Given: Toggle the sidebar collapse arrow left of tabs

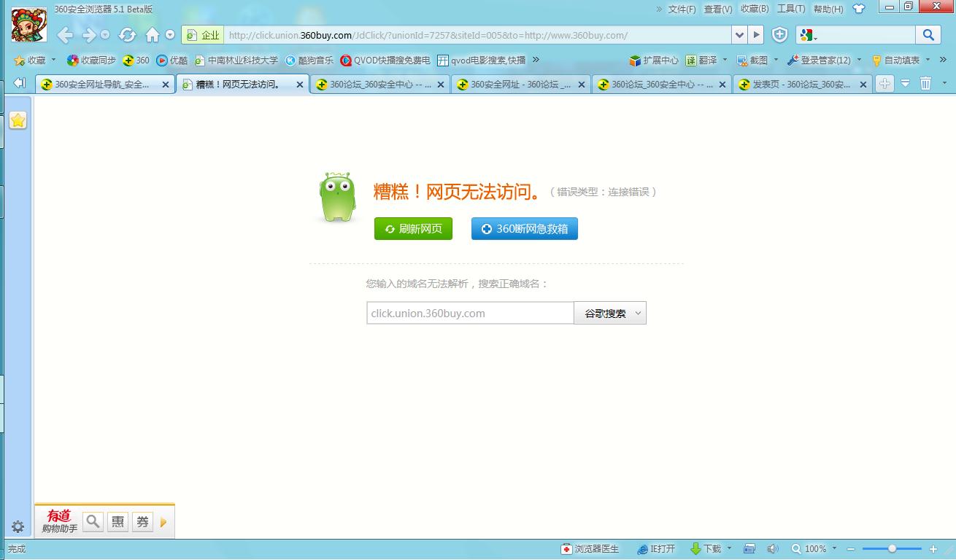Looking at the screenshot, I should [19, 83].
